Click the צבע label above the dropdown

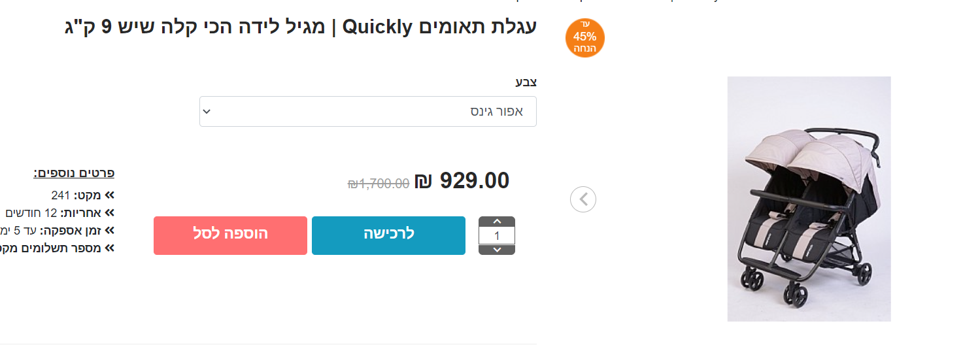pos(526,82)
